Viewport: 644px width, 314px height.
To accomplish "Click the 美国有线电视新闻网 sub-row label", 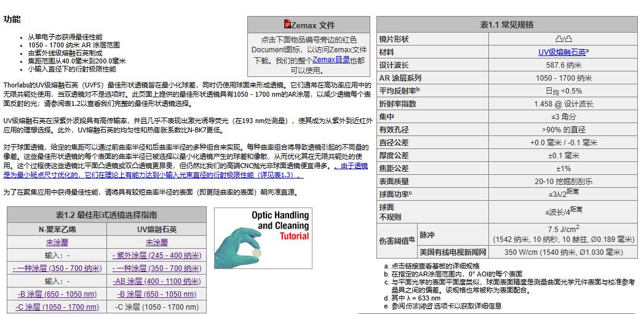I will click(x=453, y=252).
